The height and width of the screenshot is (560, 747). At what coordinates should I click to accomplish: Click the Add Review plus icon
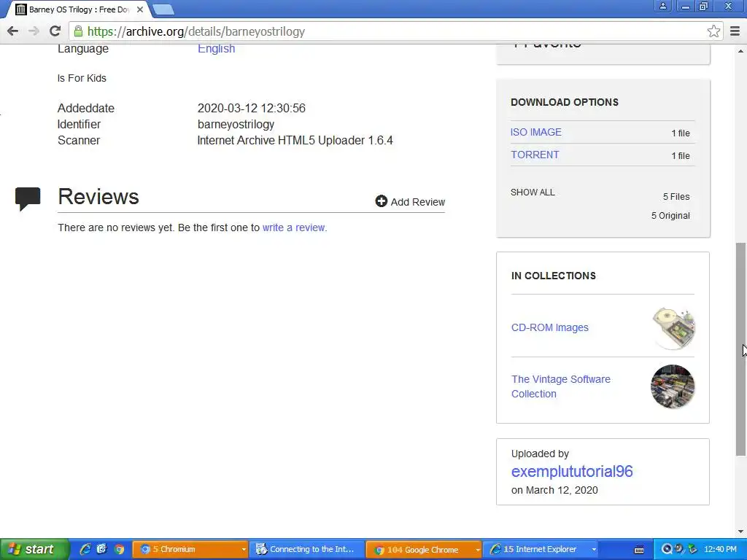click(x=381, y=201)
